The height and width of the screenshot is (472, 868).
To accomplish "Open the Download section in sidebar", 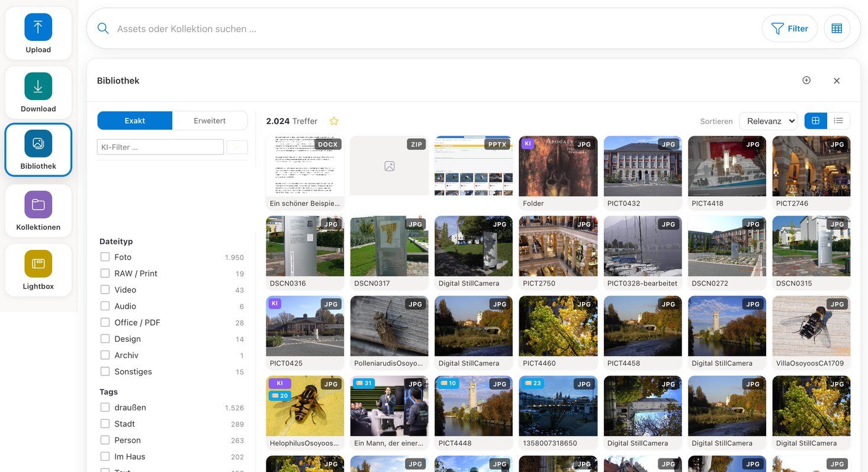I will (38, 92).
